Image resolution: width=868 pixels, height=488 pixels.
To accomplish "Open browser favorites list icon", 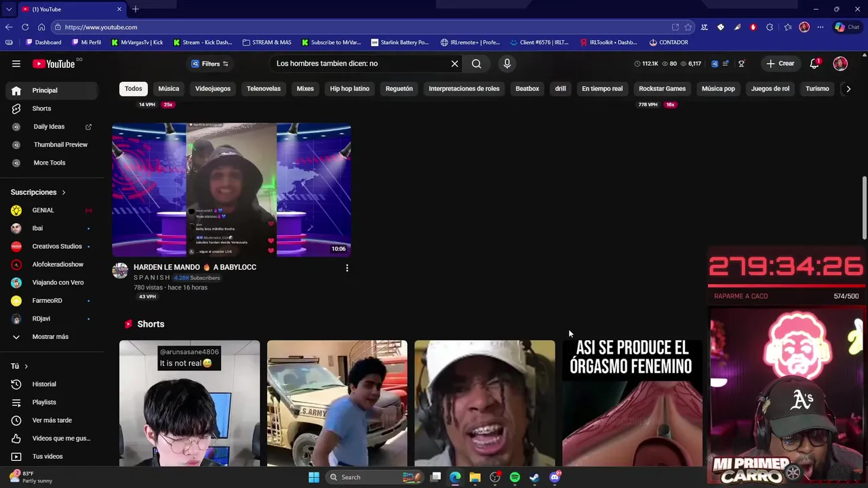I will tap(787, 27).
